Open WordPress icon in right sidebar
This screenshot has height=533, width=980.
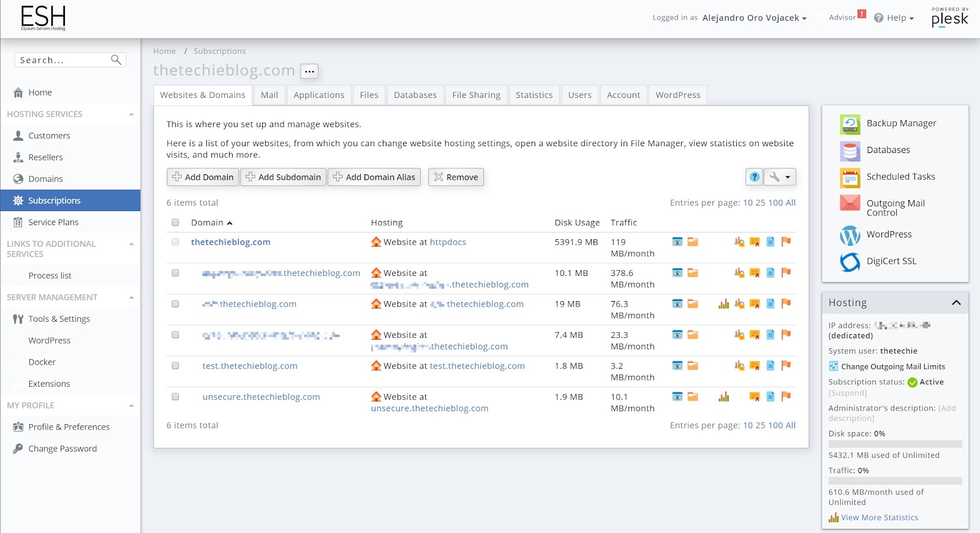(850, 235)
